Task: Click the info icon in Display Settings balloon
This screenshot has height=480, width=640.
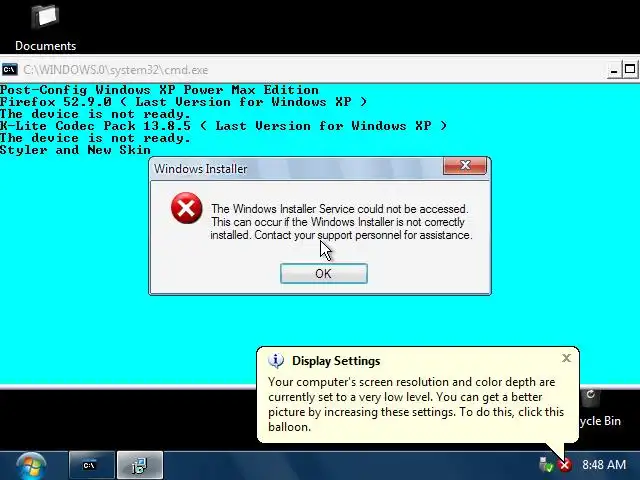Action: coord(276,360)
